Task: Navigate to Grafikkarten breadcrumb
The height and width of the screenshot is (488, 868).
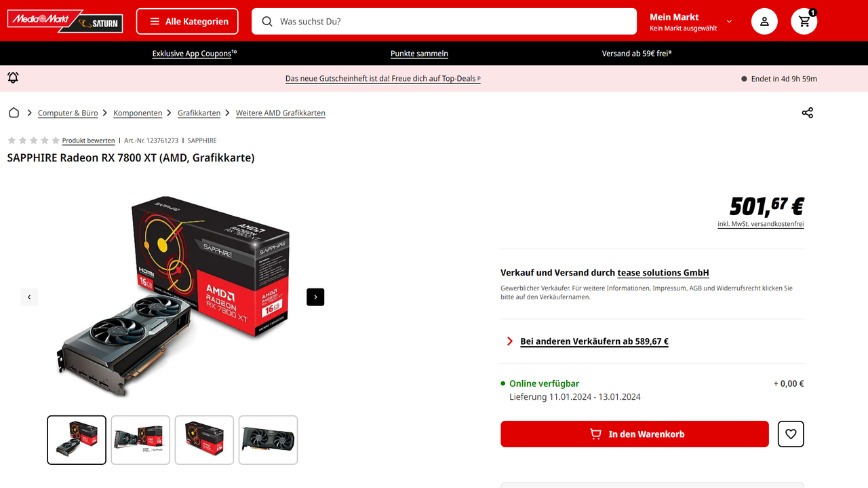Action: pyautogui.click(x=199, y=113)
